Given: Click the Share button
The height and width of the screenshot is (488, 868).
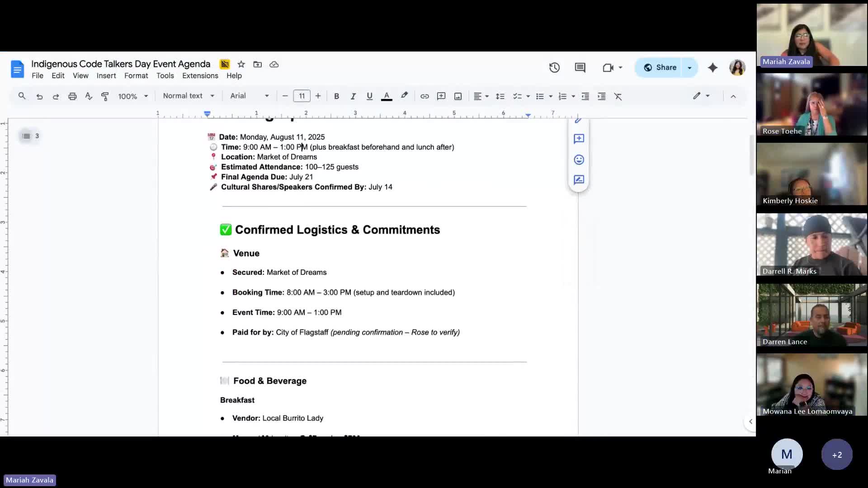Looking at the screenshot, I should pyautogui.click(x=660, y=67).
